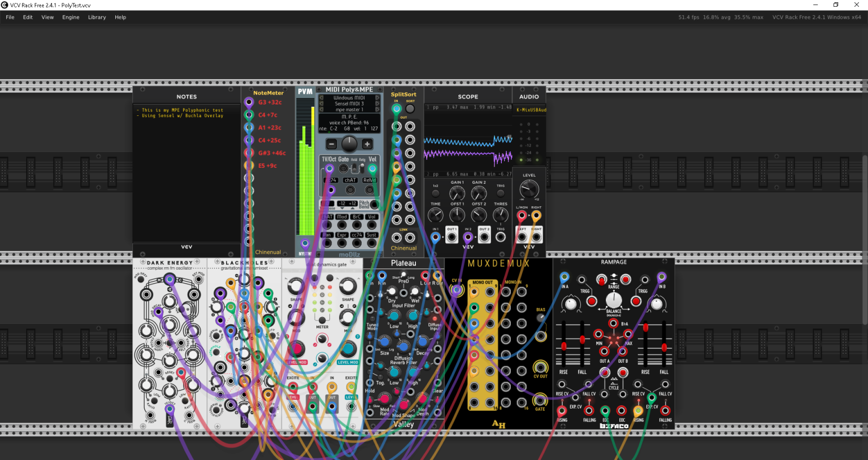Viewport: 868px width, 460px height.
Task: Click the Rampage channel A TRIGG button
Action: click(x=592, y=301)
